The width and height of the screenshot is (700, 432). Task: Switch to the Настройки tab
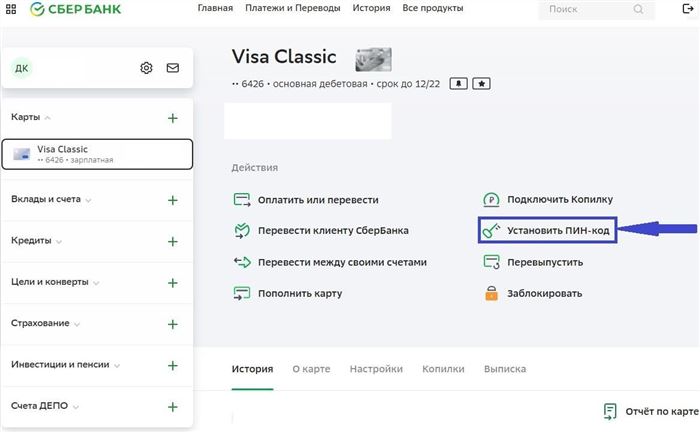pyautogui.click(x=376, y=369)
